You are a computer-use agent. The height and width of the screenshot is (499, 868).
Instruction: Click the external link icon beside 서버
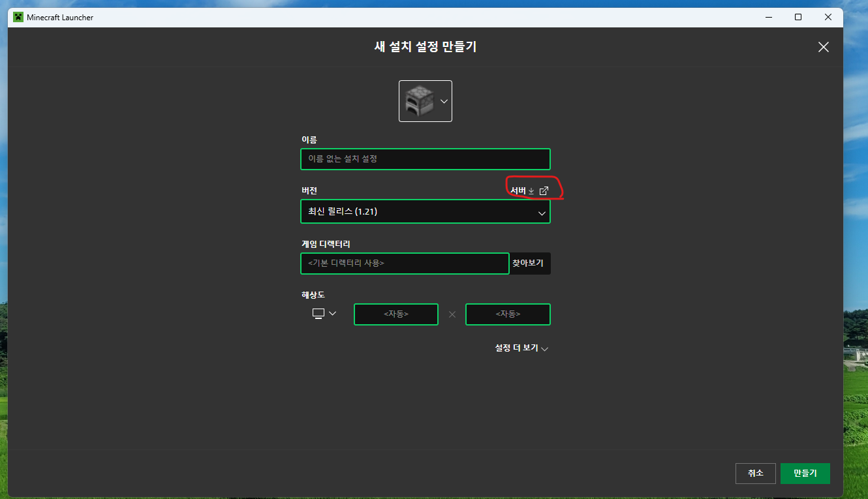[x=544, y=190]
